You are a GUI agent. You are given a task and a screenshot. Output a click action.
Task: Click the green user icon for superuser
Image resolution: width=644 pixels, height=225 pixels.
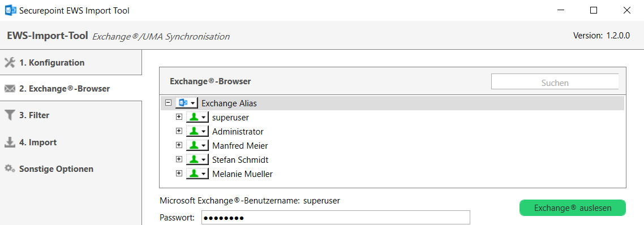194,118
